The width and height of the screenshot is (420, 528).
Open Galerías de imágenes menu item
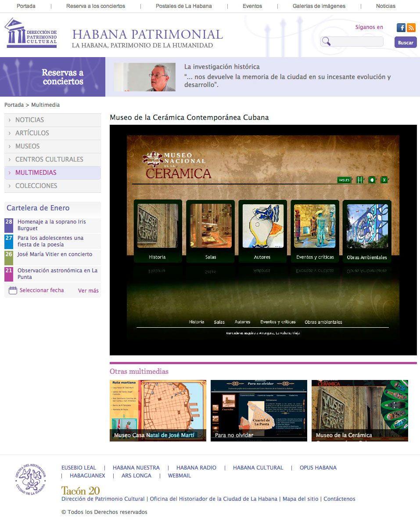click(319, 6)
